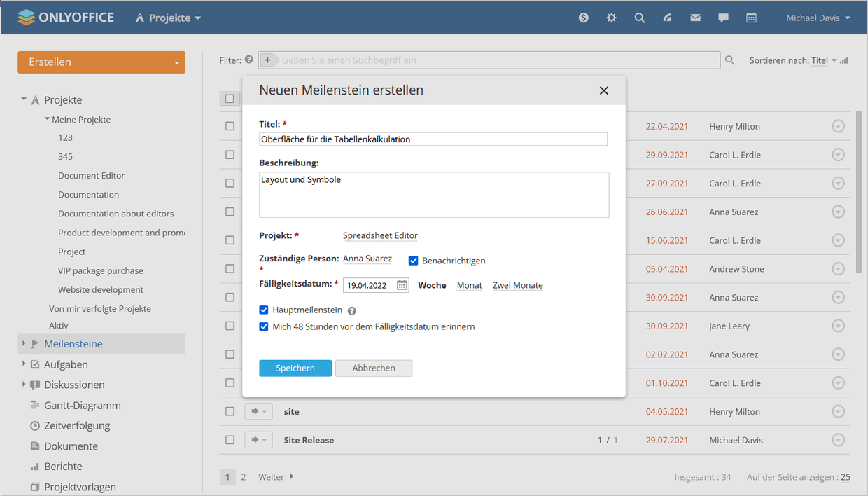The height and width of the screenshot is (496, 868).
Task: Click the filter search magnifier icon
Action: coord(730,60)
